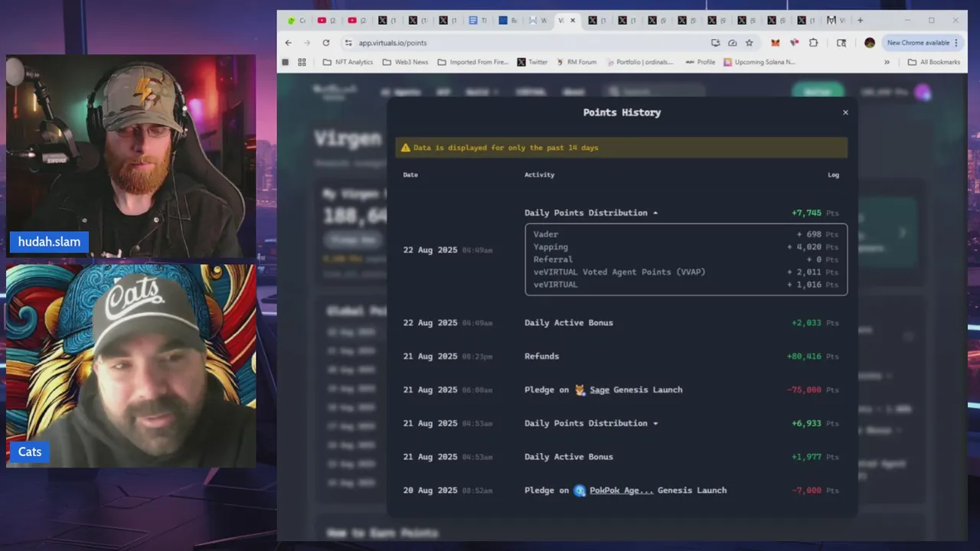The width and height of the screenshot is (980, 551).
Task: Open the Portfolio ordinals bookmark
Action: pyautogui.click(x=639, y=62)
